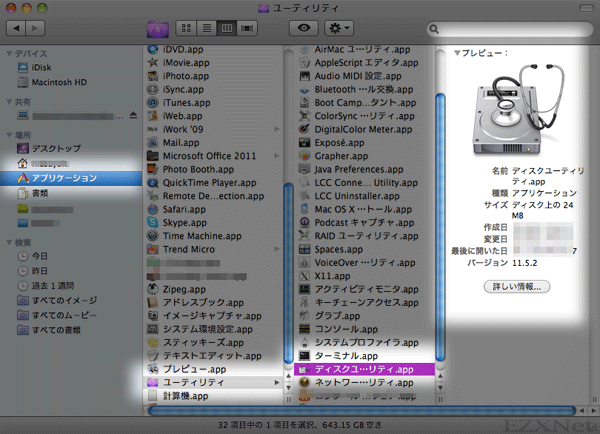Screen dimensions: 600x434
Task: Open Quick Look with the eye button
Action: [x=304, y=28]
